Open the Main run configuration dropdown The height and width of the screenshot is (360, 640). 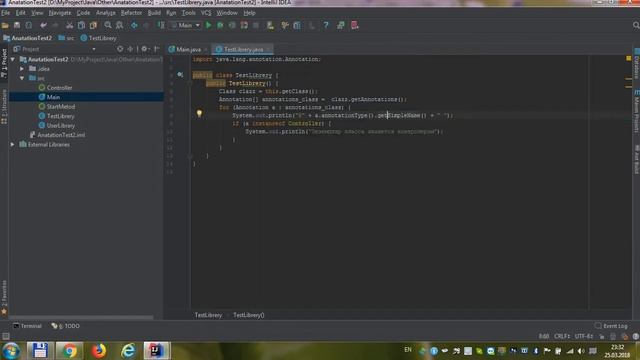pos(186,25)
